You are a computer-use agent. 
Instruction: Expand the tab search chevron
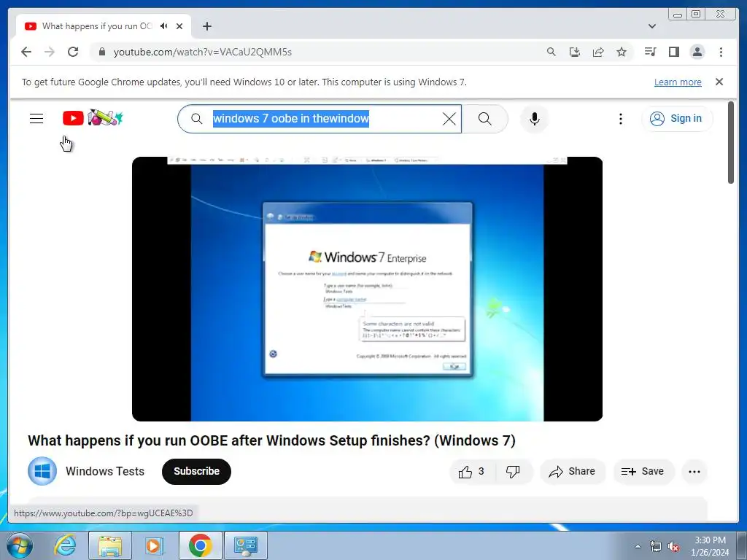point(652,26)
